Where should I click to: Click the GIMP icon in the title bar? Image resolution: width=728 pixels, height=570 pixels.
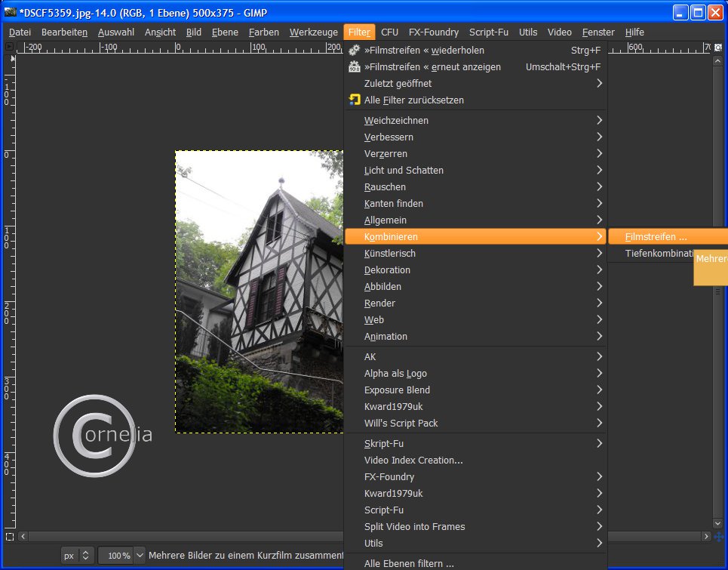(x=11, y=12)
